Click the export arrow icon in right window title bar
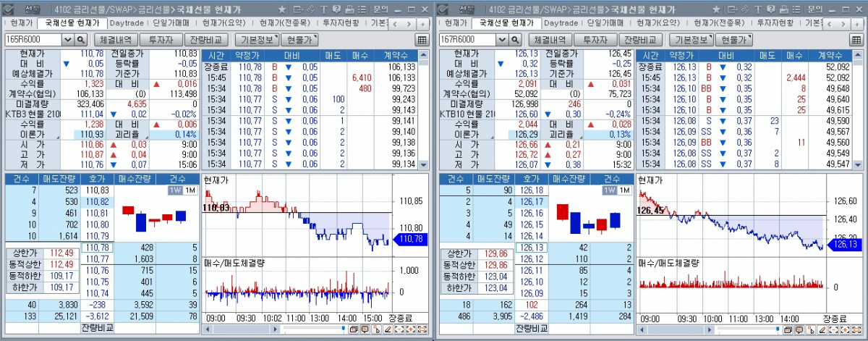Screen dimensions: 868x341 (733, 9)
